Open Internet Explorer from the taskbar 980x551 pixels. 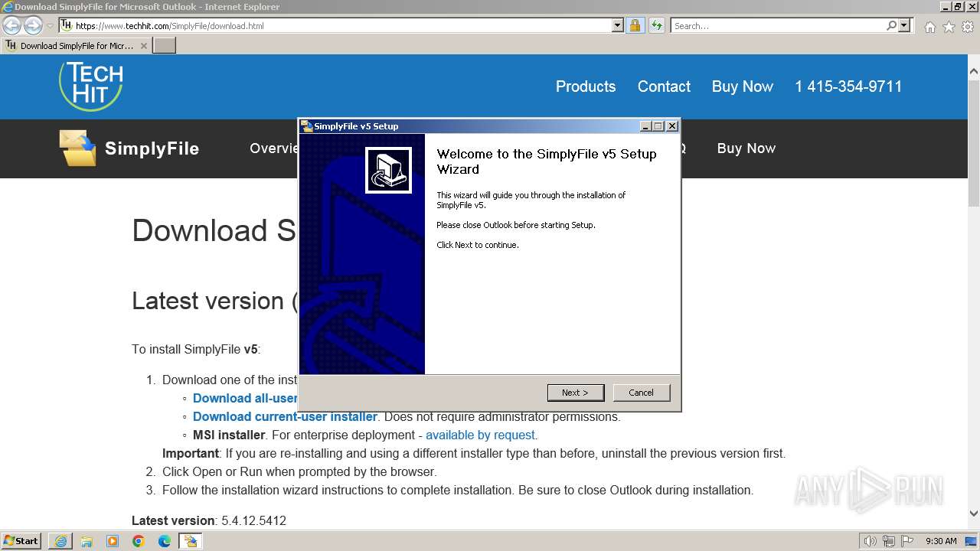[x=60, y=541]
